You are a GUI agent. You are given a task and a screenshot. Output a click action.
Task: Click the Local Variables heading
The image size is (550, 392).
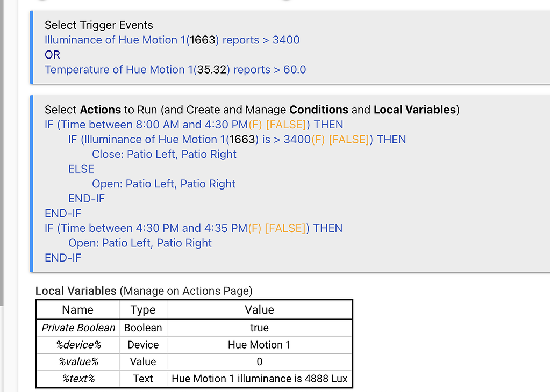[76, 291]
